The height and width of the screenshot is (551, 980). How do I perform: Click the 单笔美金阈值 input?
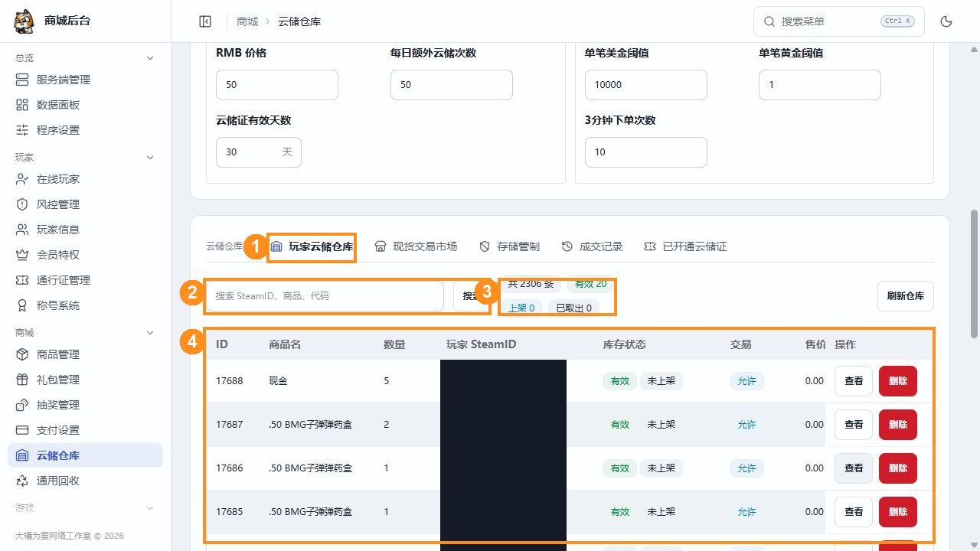coord(646,85)
